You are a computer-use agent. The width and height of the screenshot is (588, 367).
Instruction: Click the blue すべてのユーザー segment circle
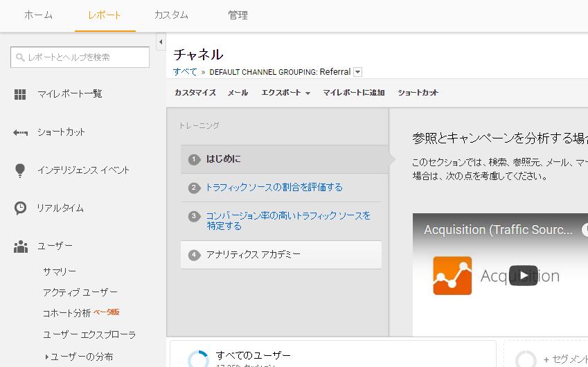tap(198, 359)
